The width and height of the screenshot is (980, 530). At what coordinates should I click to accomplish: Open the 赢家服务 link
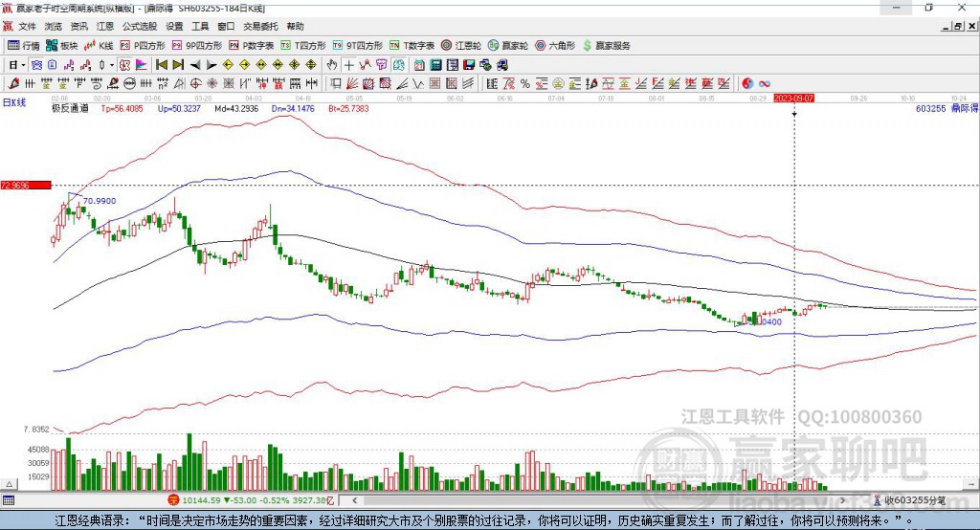click(607, 46)
